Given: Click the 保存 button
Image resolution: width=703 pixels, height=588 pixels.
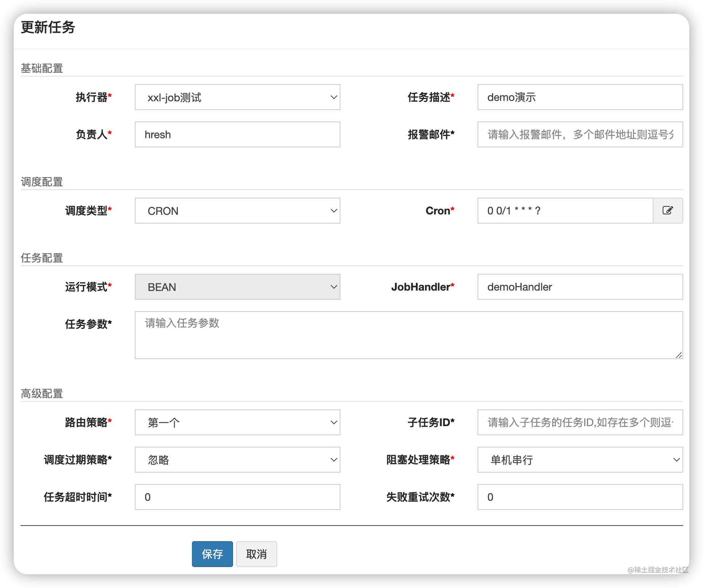Looking at the screenshot, I should tap(212, 554).
